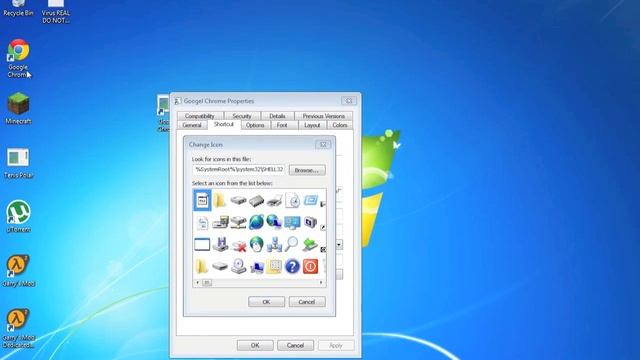Choose the printer icon in the list
The height and width of the screenshot is (360, 640).
tap(274, 200)
